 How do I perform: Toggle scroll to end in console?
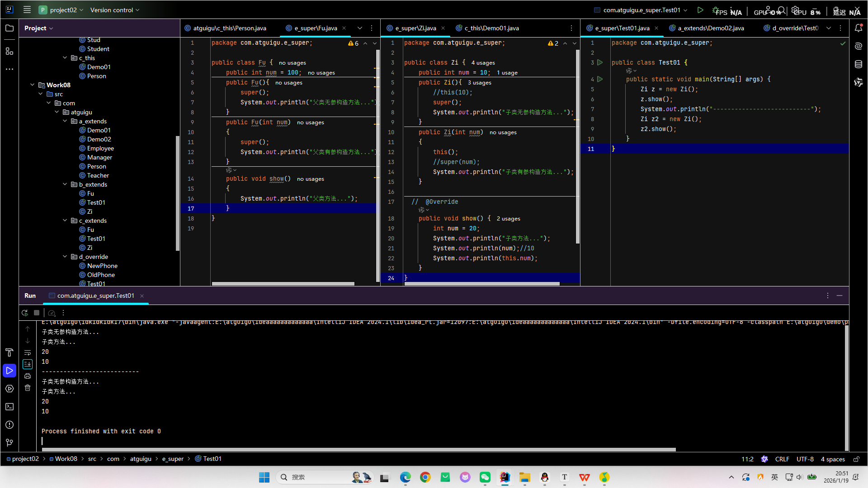tap(28, 364)
